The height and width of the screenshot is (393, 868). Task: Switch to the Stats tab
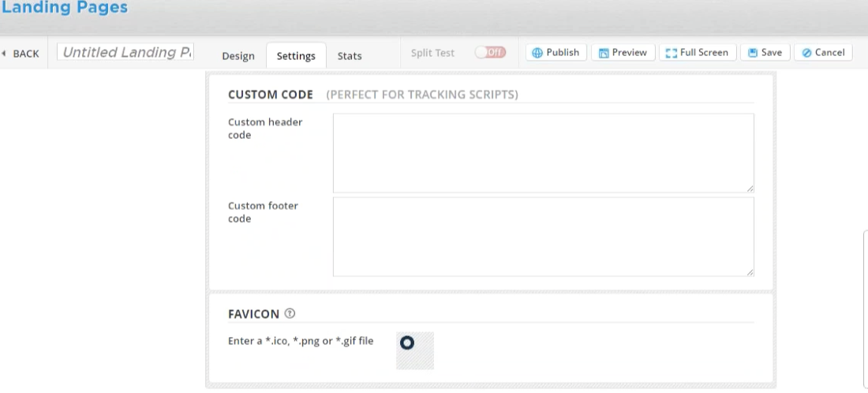[350, 56]
